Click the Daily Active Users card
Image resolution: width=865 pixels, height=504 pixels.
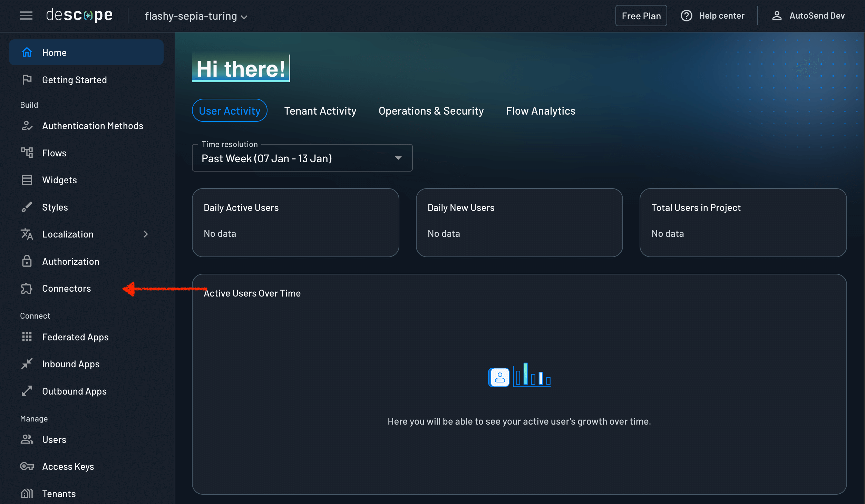tap(295, 222)
